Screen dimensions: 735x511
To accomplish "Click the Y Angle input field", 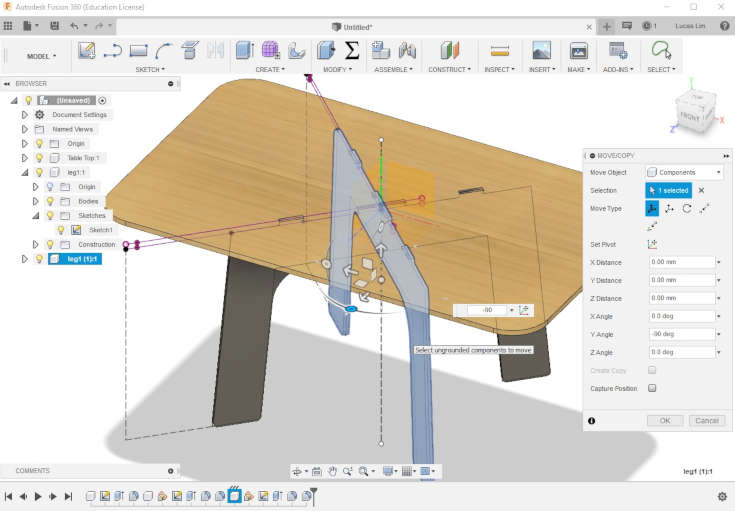I will coord(680,334).
